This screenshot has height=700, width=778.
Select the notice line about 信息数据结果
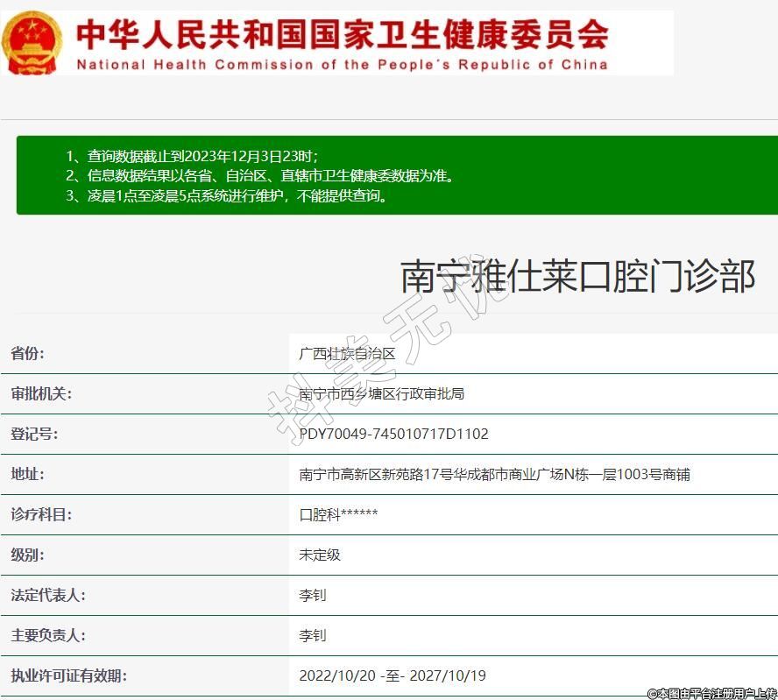(260, 175)
